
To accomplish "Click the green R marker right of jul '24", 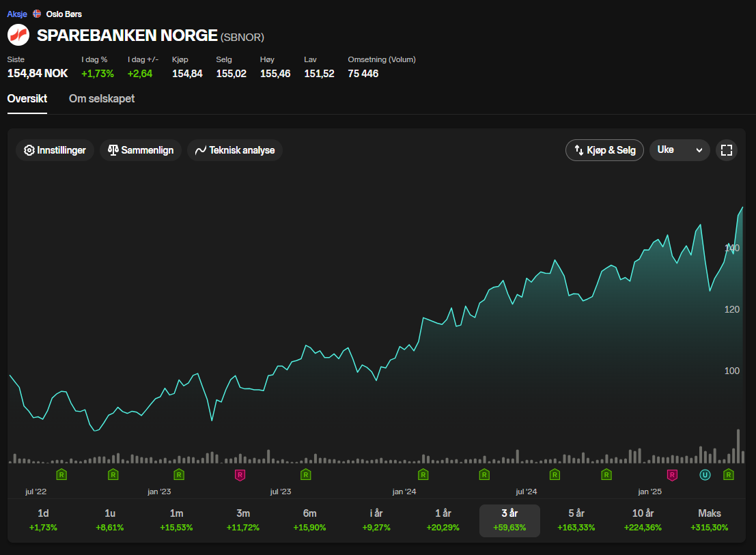I will click(x=555, y=474).
